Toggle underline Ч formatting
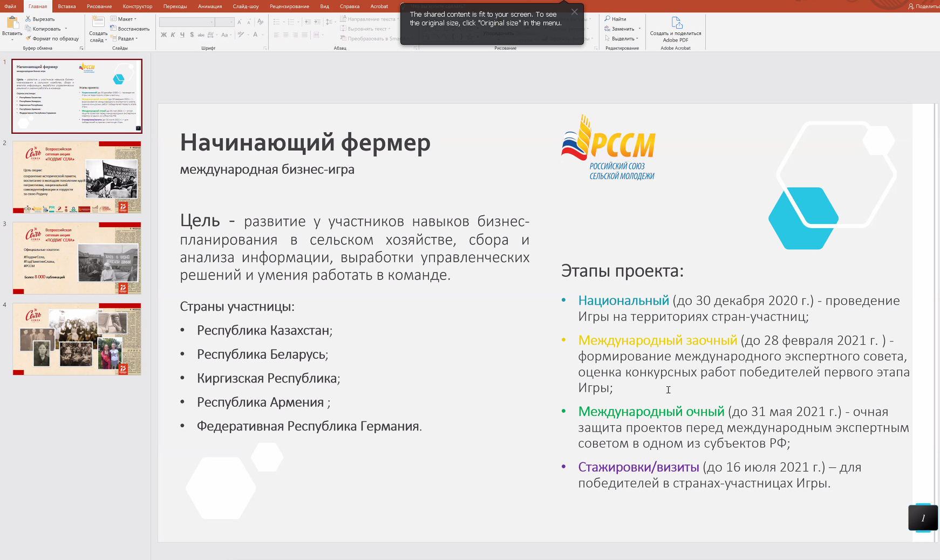 tap(182, 35)
